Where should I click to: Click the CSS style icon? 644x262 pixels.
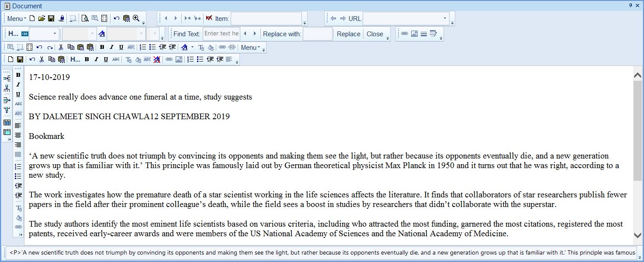coord(25,34)
